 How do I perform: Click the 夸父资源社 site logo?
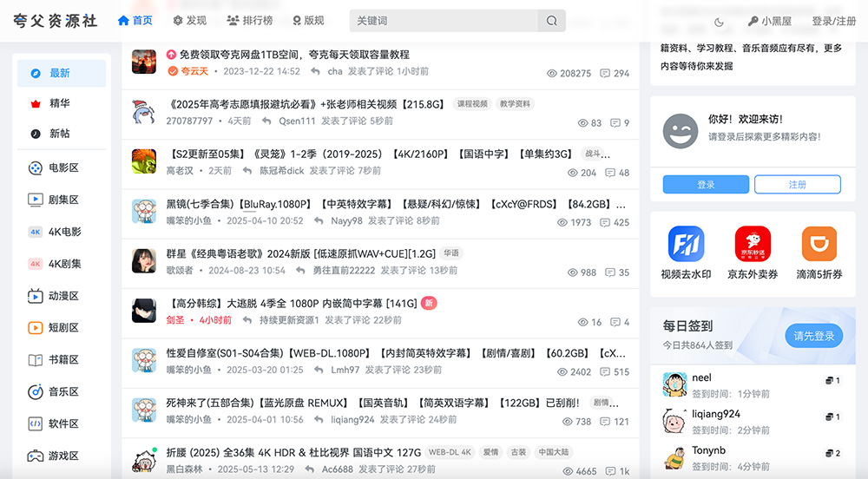[56, 21]
